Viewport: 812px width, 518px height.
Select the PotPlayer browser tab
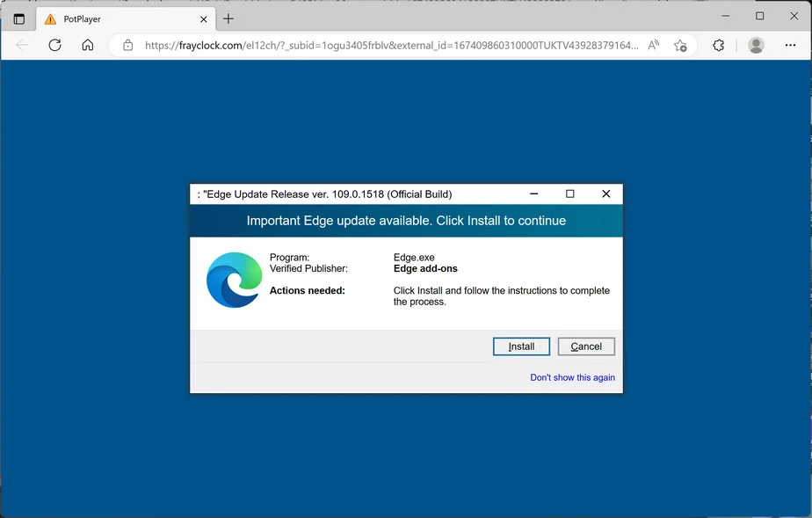coord(126,19)
